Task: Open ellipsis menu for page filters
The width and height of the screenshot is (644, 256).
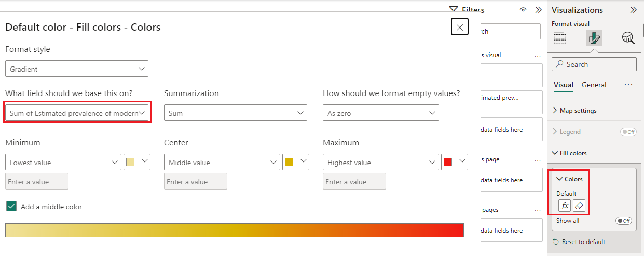Action: pos(538,159)
